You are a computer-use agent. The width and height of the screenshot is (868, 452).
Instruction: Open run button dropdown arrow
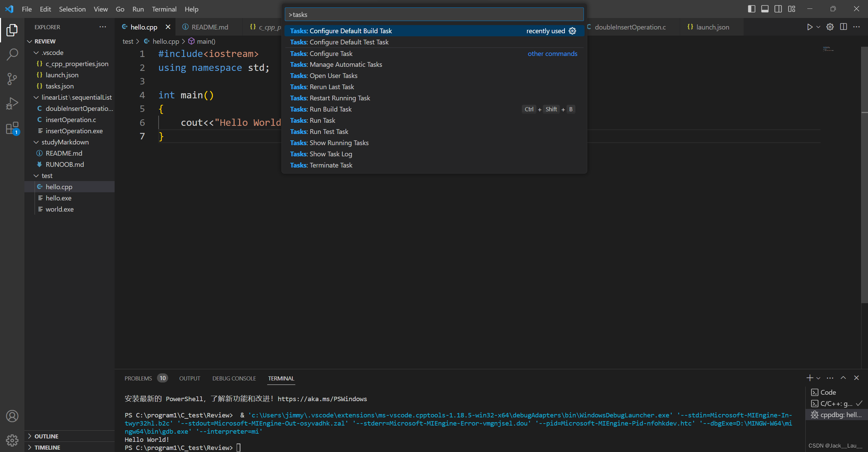(818, 27)
